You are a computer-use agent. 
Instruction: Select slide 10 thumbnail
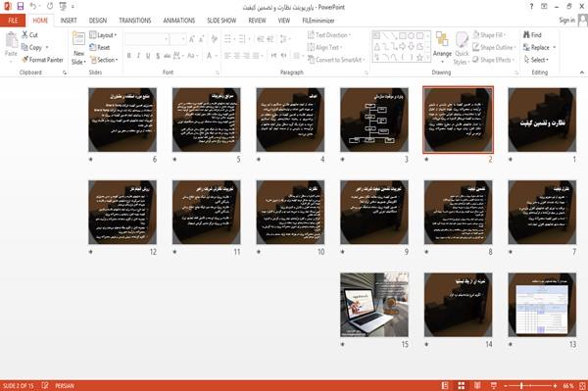290,213
